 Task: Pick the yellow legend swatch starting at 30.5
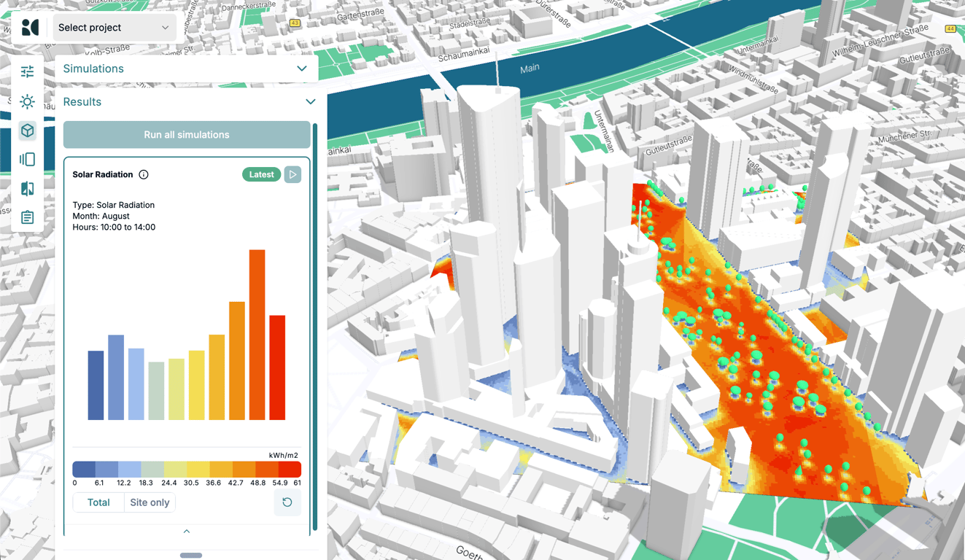(x=198, y=469)
